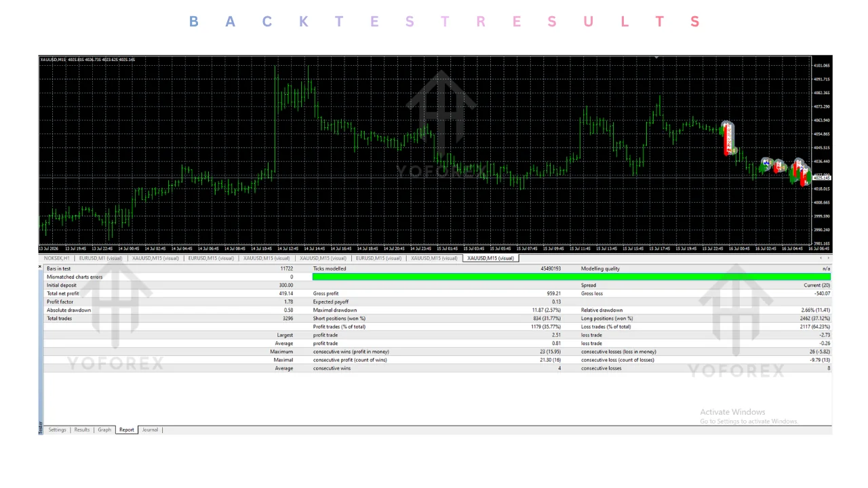Select the 'Mismatched charts errors' label
The height and width of the screenshot is (488, 868).
[x=75, y=277]
